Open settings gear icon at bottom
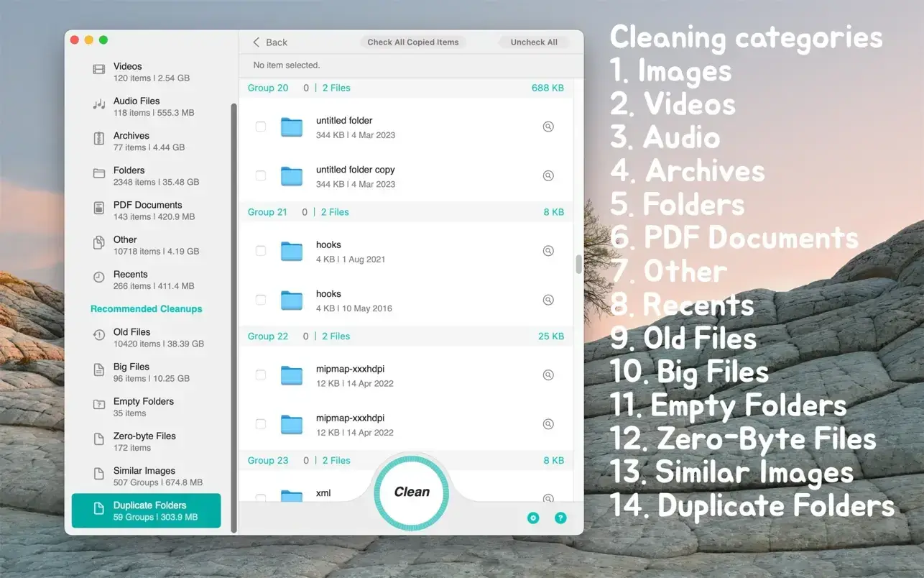Screen dimensions: 924x578 tap(533, 518)
